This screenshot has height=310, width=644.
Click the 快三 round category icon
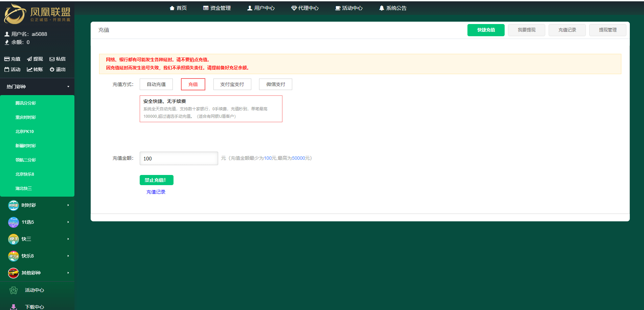coord(13,239)
